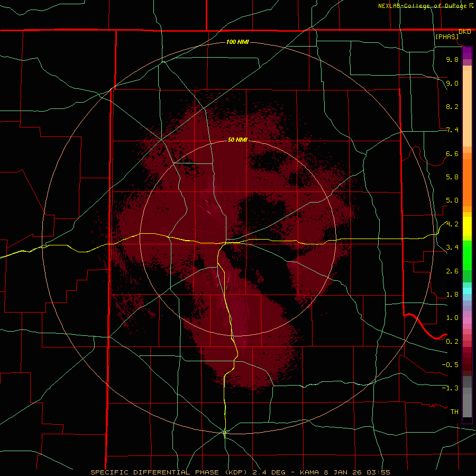The image size is (476, 476).
Task: Click the DKD label above the color scale
Action: (465, 32)
